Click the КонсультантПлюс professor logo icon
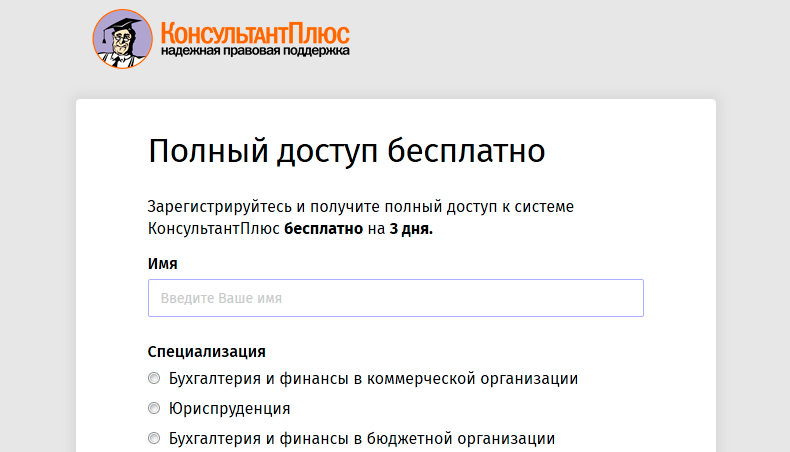The width and height of the screenshot is (790, 452). (122, 39)
